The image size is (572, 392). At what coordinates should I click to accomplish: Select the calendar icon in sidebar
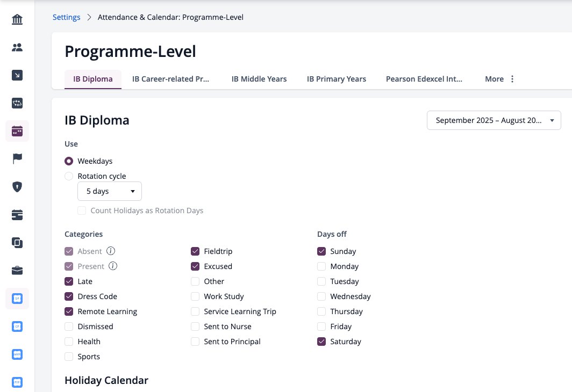coord(17,131)
